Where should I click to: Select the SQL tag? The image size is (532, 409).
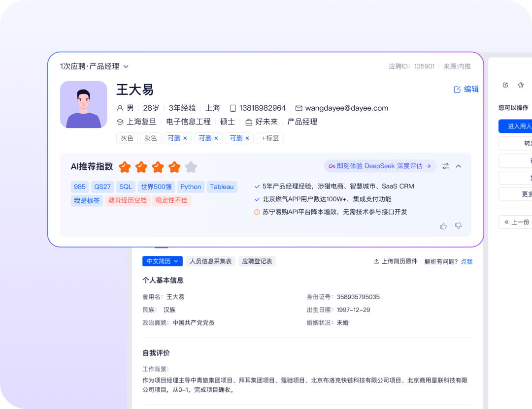coord(126,187)
